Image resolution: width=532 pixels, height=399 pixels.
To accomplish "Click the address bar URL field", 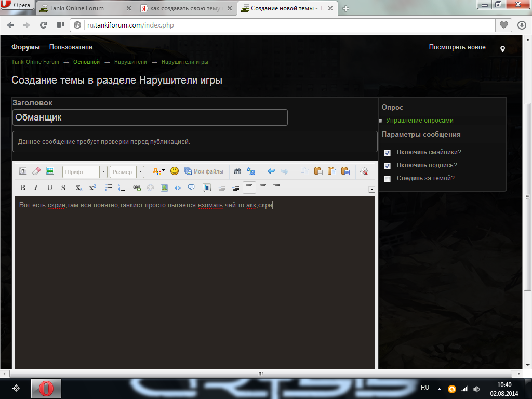I will [x=283, y=25].
